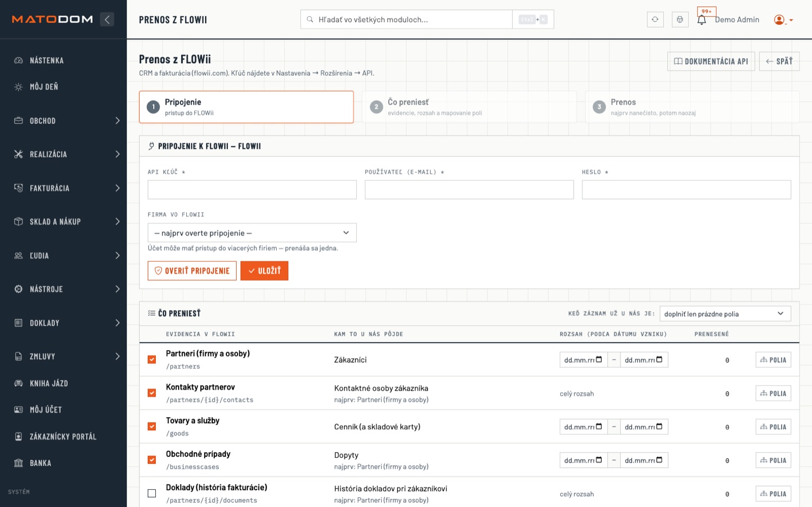This screenshot has width=812, height=507.
Task: Expand the Sklad a nákup submenu arrow
Action: [117, 221]
